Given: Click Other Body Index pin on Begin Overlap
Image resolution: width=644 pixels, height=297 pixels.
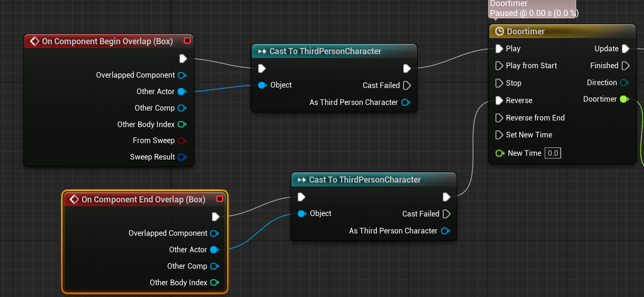Looking at the screenshot, I should (x=182, y=124).
